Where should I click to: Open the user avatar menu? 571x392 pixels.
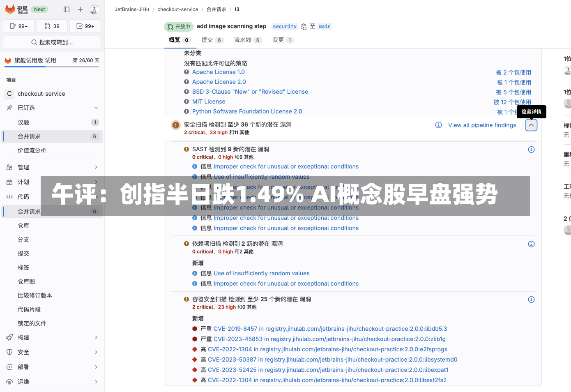[x=94, y=9]
